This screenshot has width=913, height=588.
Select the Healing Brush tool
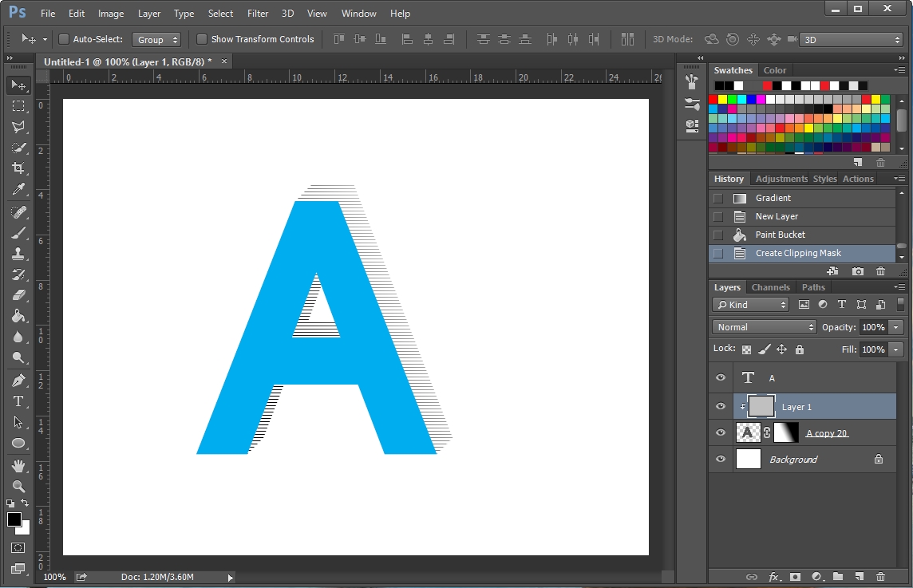[18, 212]
